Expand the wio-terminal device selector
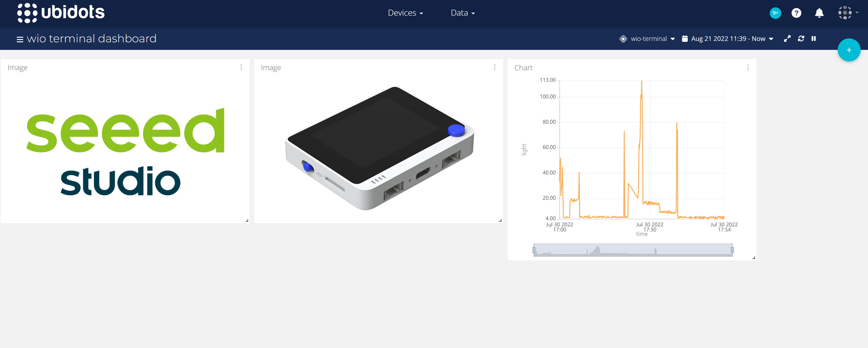Viewport: 868px width, 348px height. coord(647,39)
